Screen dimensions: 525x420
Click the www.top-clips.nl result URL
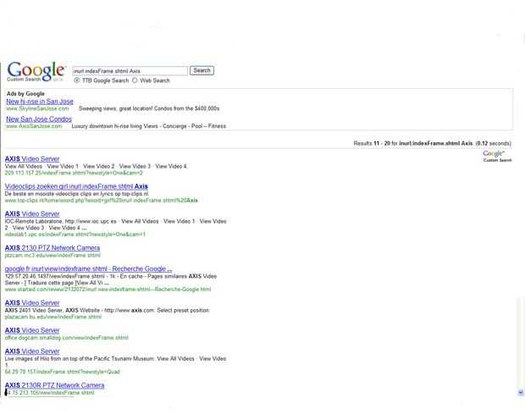click(101, 201)
